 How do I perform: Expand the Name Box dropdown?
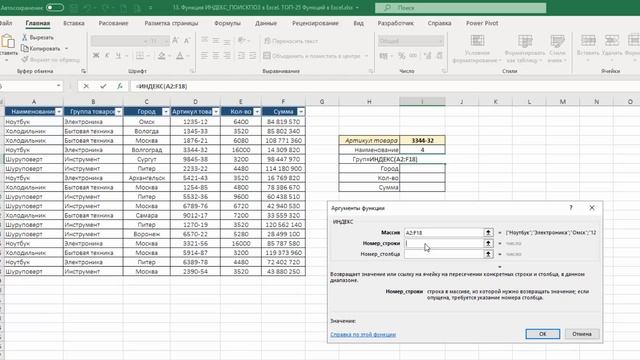(58, 86)
